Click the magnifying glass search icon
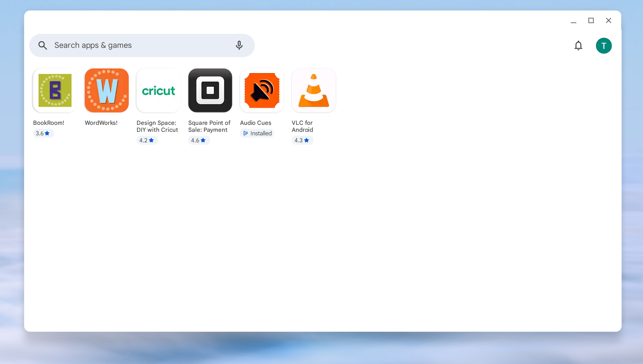The height and width of the screenshot is (364, 643). pos(43,45)
